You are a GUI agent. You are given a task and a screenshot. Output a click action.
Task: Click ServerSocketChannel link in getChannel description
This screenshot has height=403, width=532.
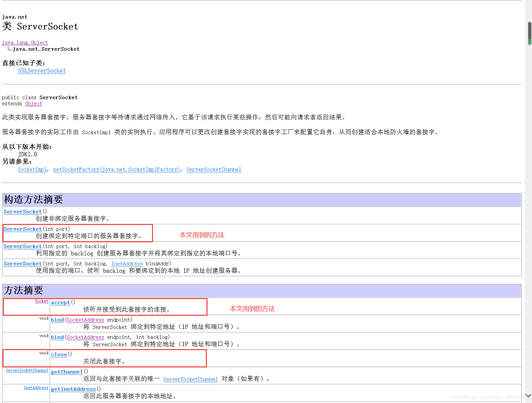[x=190, y=379]
